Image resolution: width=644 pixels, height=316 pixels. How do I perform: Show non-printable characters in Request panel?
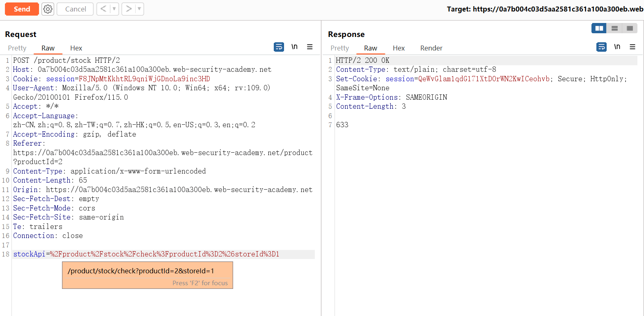tap(294, 47)
